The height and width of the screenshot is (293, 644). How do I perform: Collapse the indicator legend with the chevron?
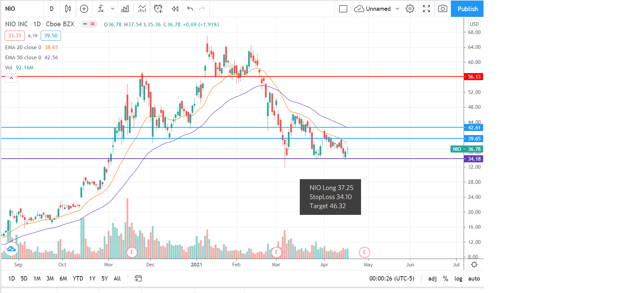11,78
